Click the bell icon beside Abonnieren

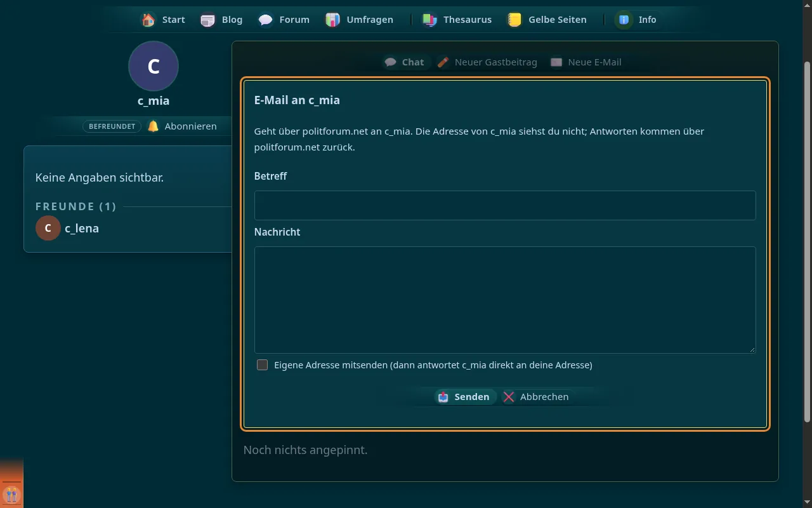click(x=153, y=126)
